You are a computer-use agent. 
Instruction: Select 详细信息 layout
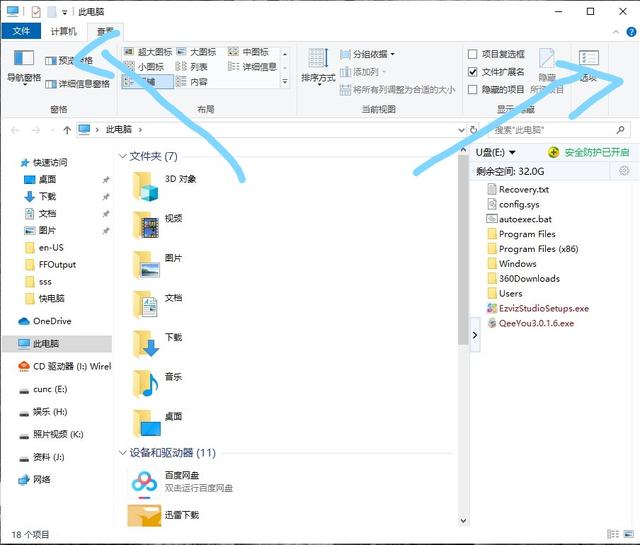pos(252,67)
